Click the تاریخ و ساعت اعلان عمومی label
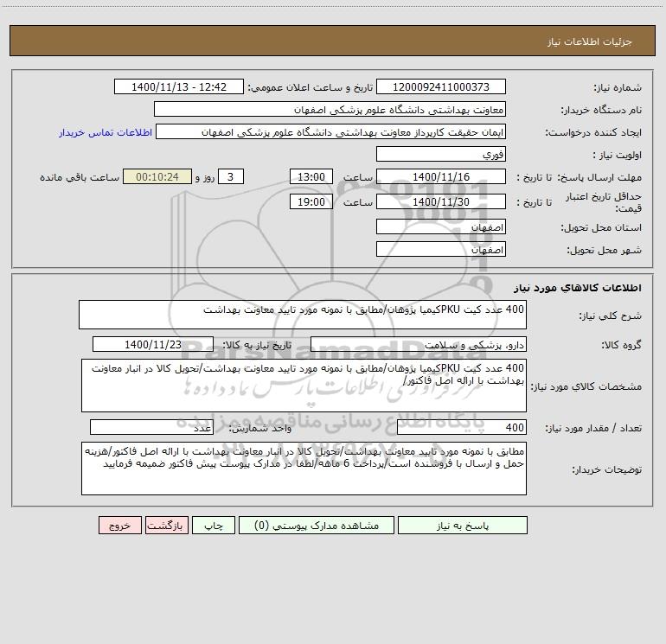The image size is (666, 644). click(311, 87)
